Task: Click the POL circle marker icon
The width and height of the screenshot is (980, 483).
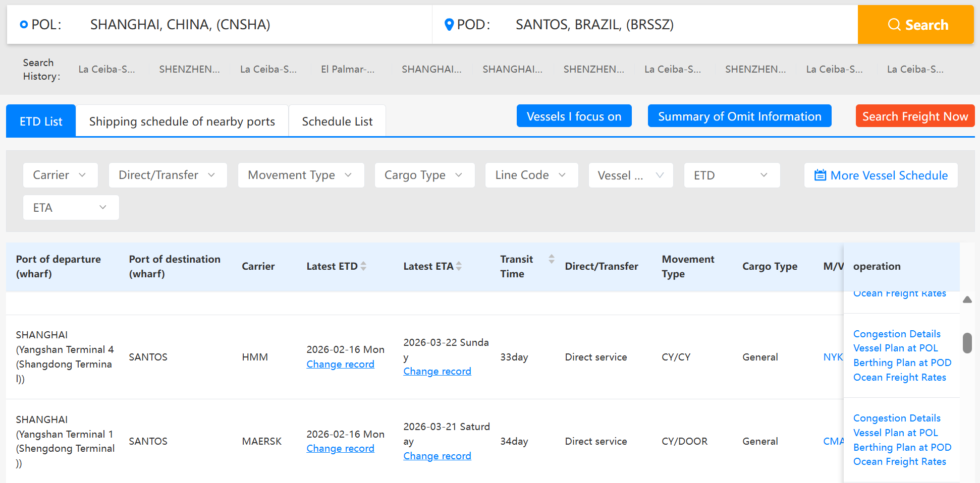Action: coord(24,25)
